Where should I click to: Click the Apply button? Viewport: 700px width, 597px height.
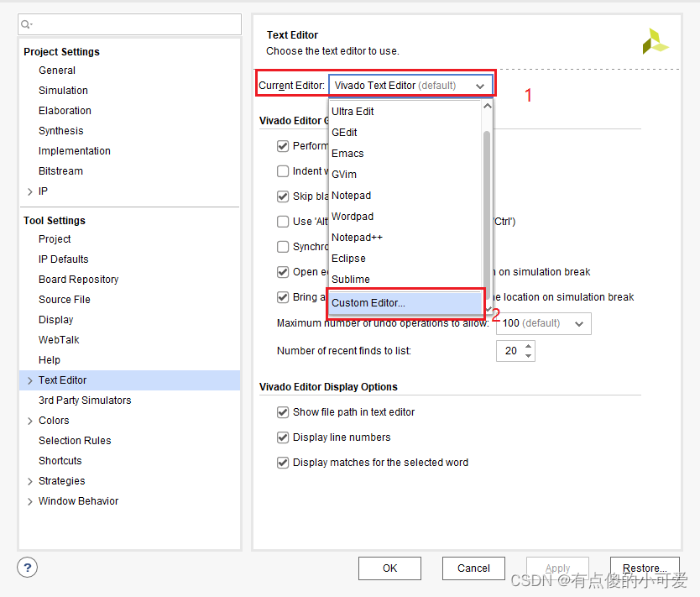[557, 568]
